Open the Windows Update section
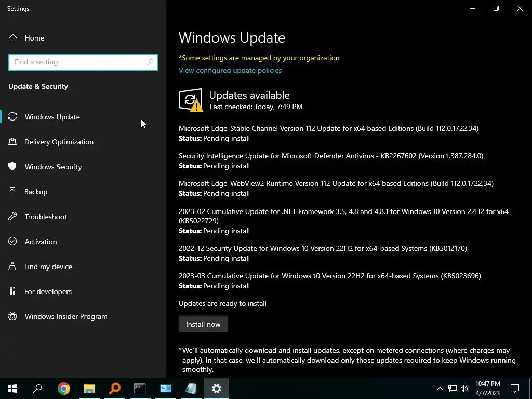Screen dimensions: 532x399 (x=83, y=117)
